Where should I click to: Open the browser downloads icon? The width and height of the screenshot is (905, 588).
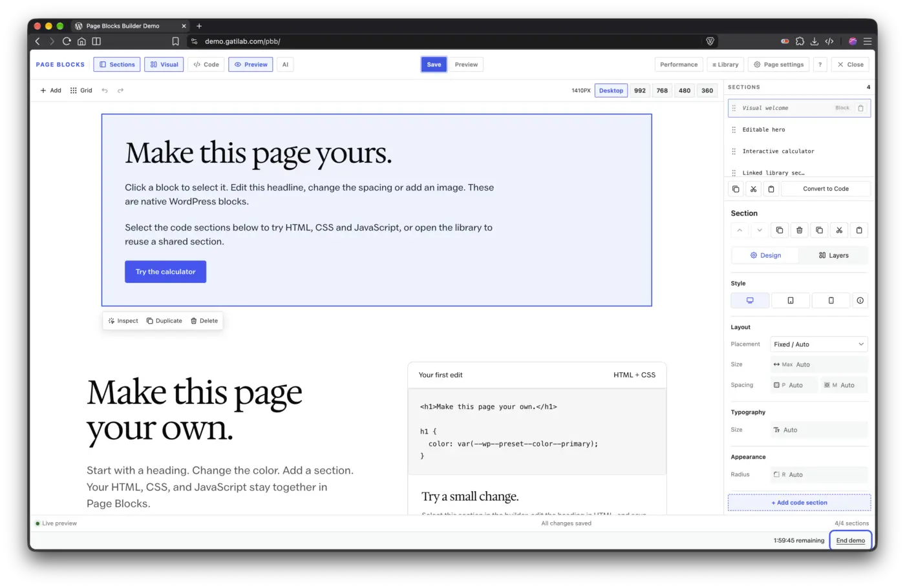point(814,41)
